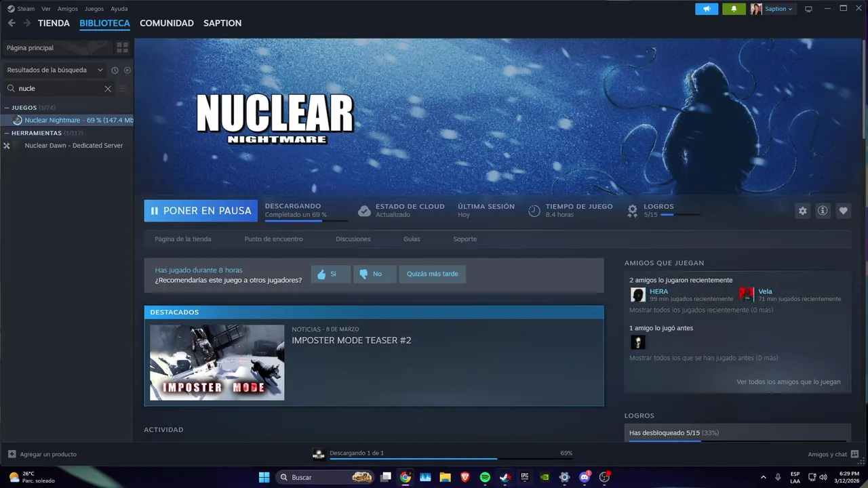The image size is (868, 488).
Task: Click No thumbs-down recommendation button
Action: point(375,274)
